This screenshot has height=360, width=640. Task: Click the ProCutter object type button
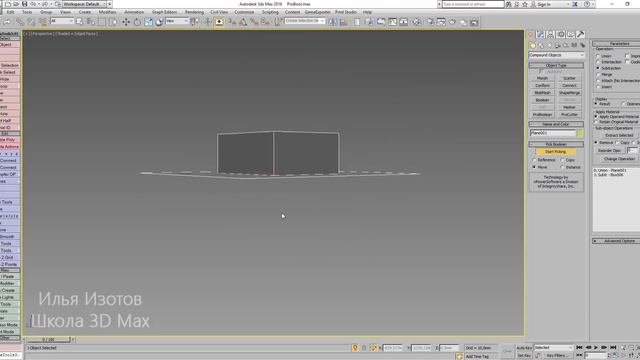569,115
